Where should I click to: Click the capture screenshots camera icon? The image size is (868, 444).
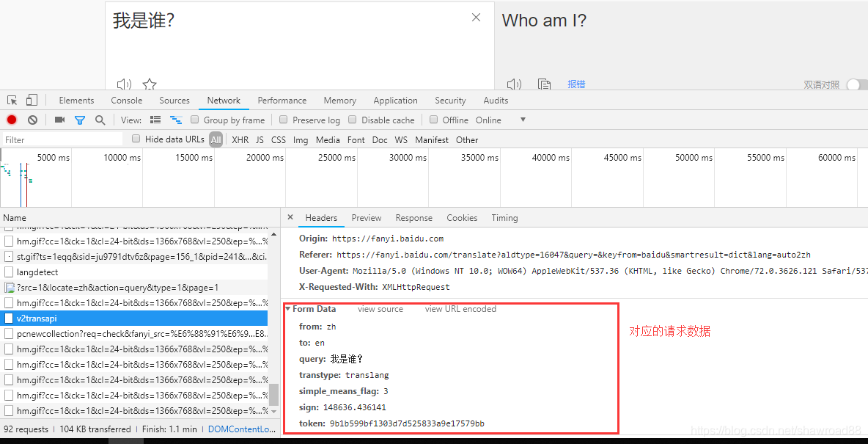point(60,120)
